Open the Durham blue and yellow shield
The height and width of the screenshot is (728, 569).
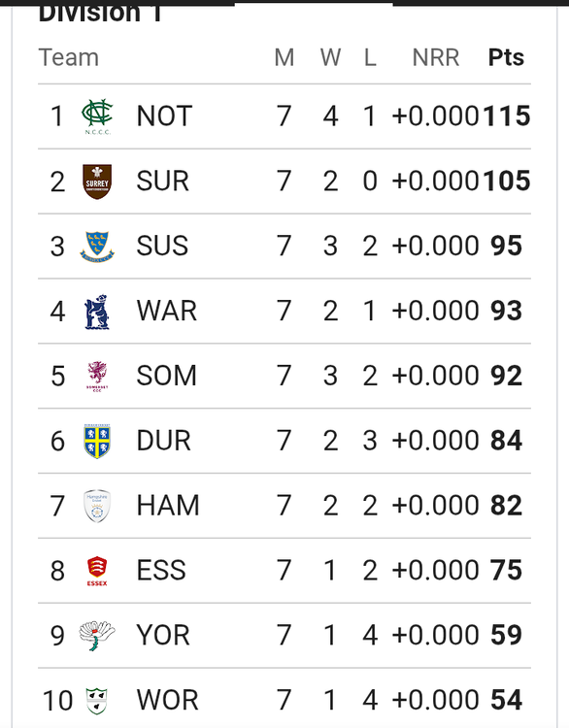[x=97, y=441]
